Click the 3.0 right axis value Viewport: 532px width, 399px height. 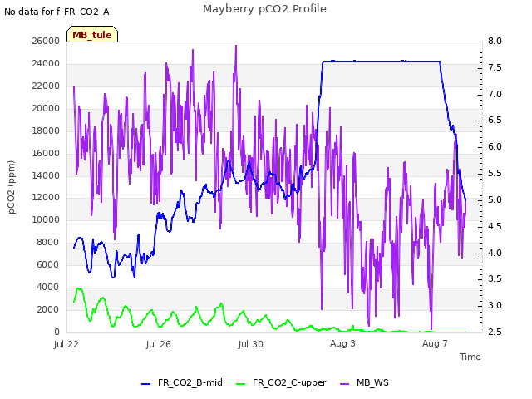pyautogui.click(x=495, y=305)
